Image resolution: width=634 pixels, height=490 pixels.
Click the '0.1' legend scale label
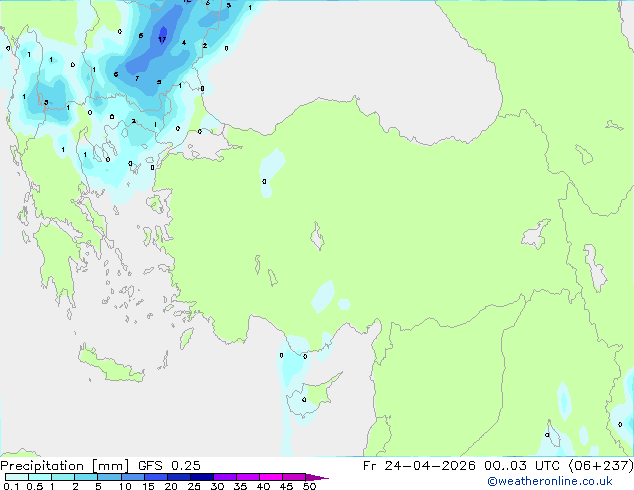tap(11, 486)
